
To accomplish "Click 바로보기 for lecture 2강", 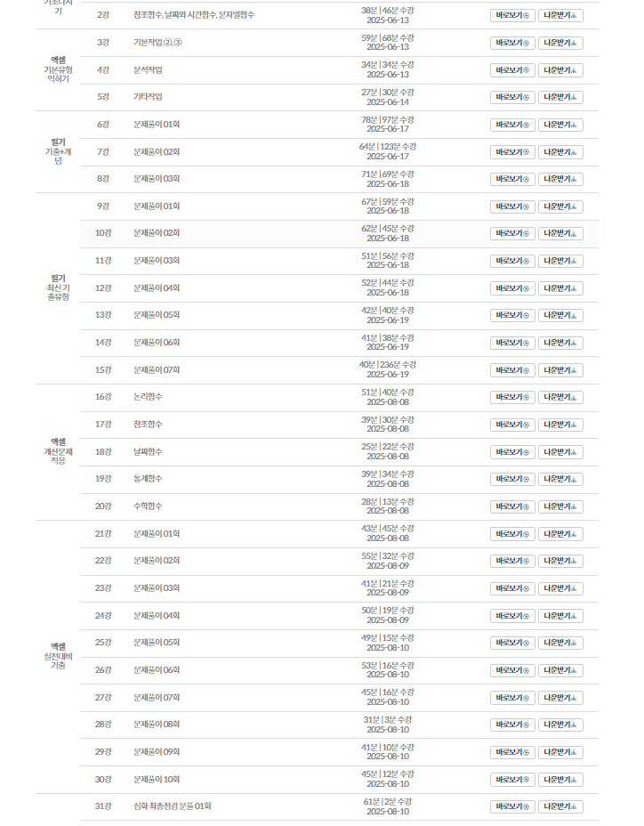I will (x=512, y=16).
